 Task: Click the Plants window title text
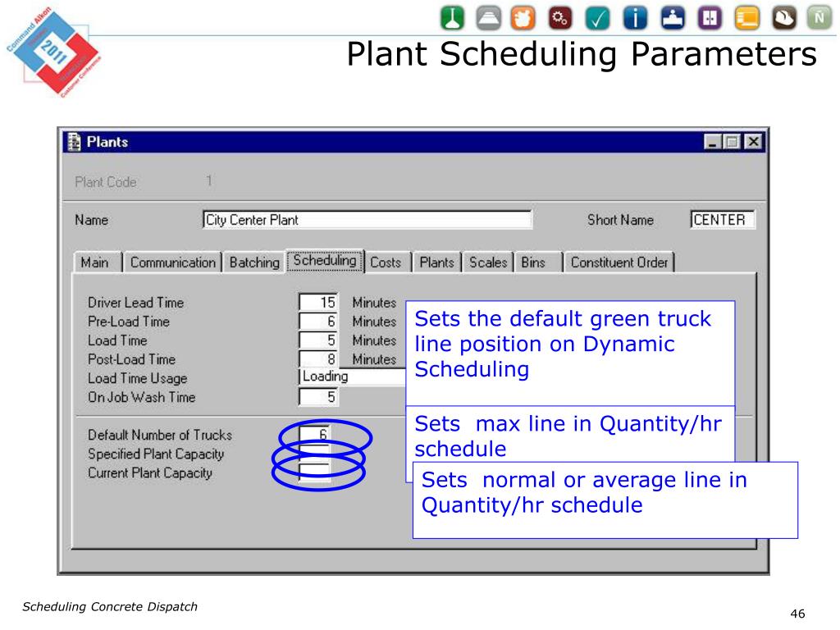[x=107, y=142]
